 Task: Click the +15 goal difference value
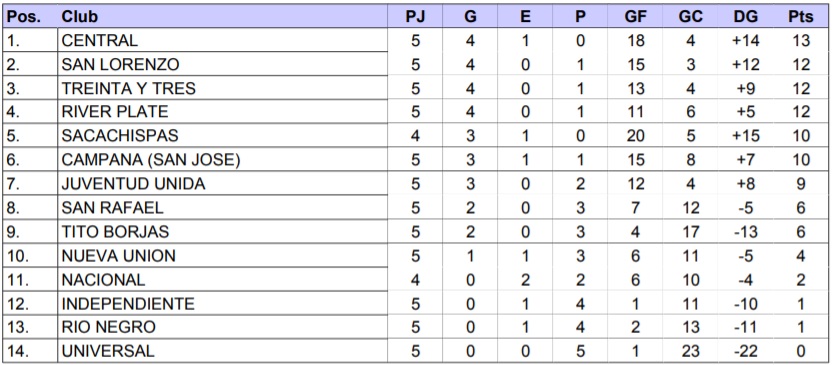point(746,136)
